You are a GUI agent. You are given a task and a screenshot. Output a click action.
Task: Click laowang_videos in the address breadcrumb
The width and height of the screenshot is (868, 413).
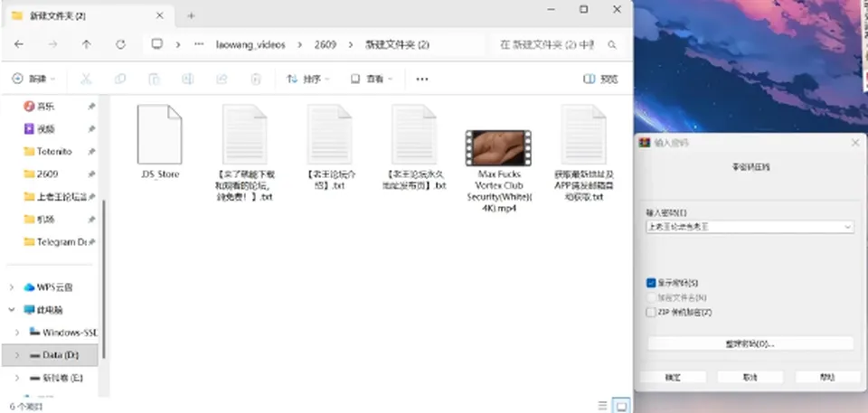click(x=250, y=45)
